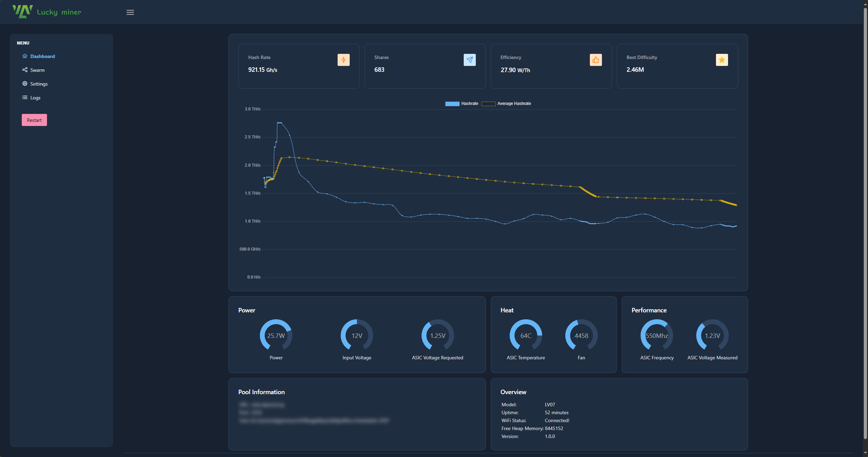Click the 500.0 GH/s axis label

(250, 249)
